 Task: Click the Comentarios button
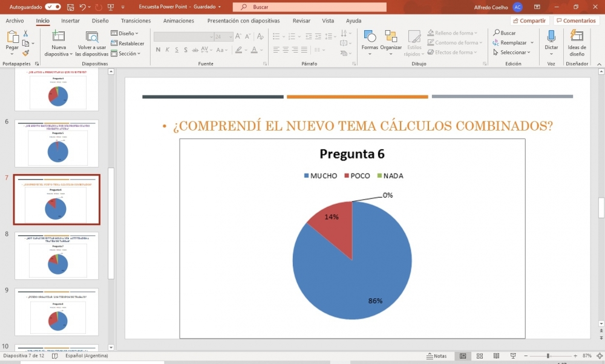[x=576, y=21]
